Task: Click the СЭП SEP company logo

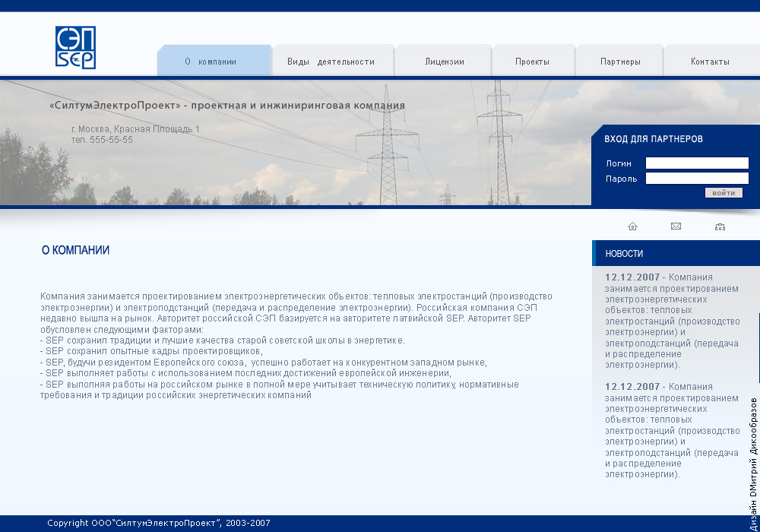Action: pos(75,47)
